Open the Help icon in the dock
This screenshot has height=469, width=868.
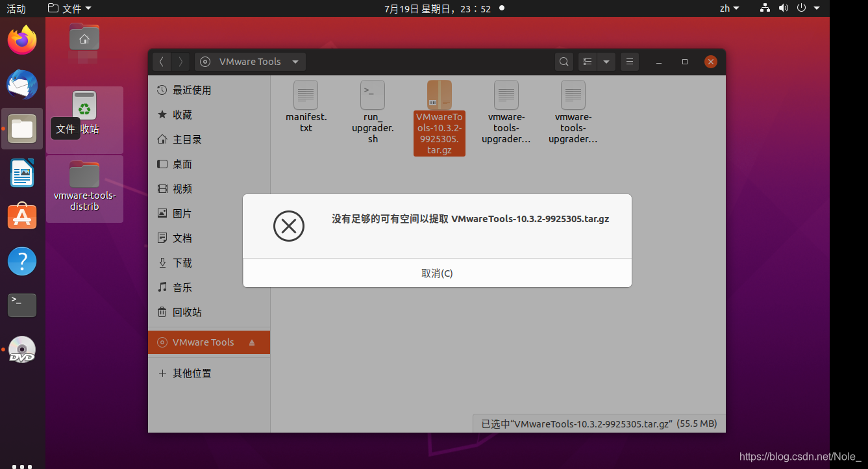tap(22, 260)
